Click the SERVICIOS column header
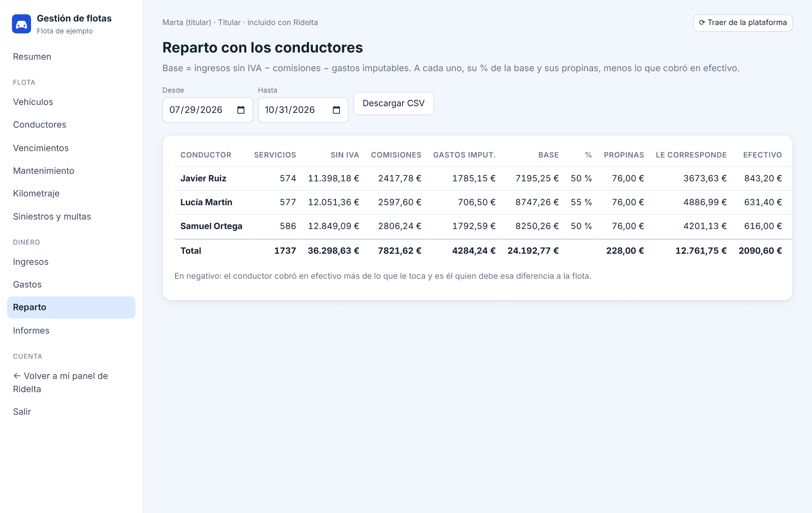The height and width of the screenshot is (513, 812). (275, 155)
